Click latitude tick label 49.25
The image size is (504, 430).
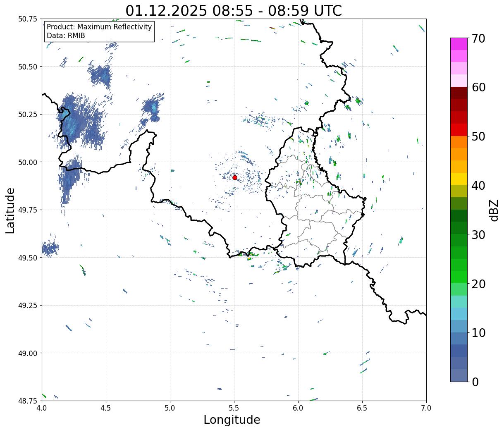(28, 306)
